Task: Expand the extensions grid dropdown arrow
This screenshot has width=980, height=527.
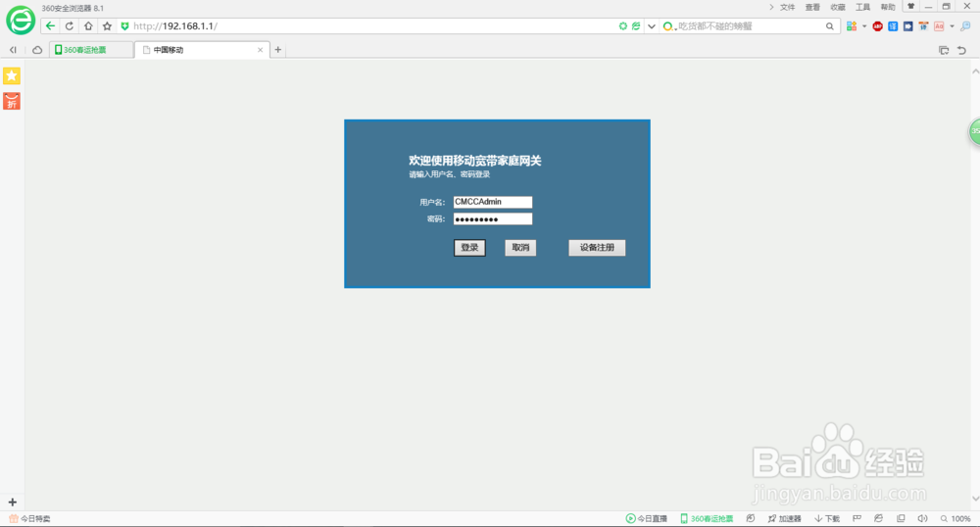Action: [864, 26]
